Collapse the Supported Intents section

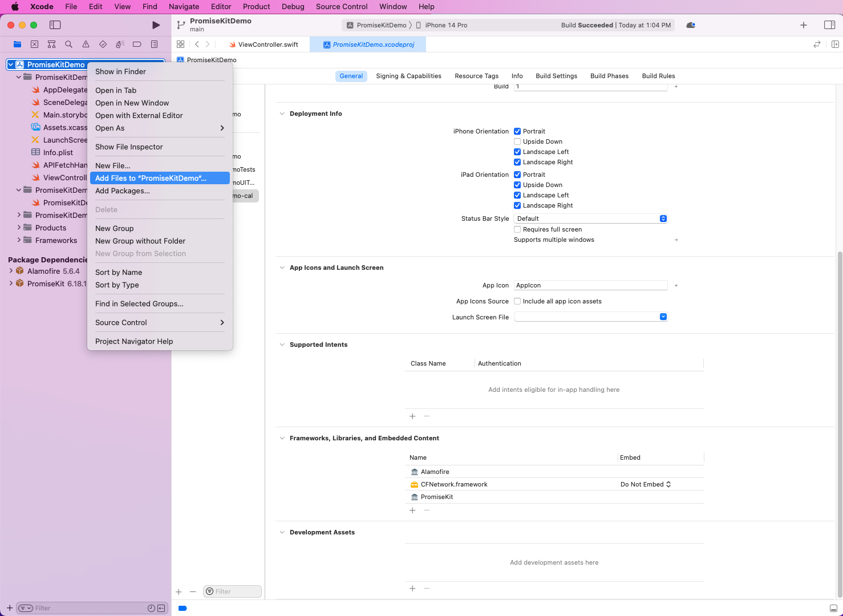282,345
